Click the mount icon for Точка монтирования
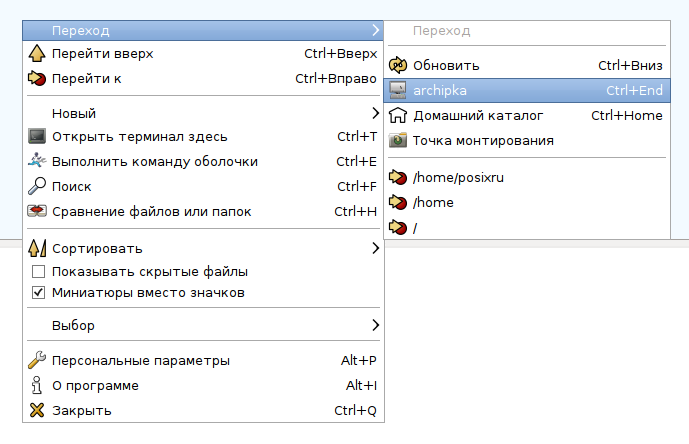The image size is (689, 444). pos(398,140)
